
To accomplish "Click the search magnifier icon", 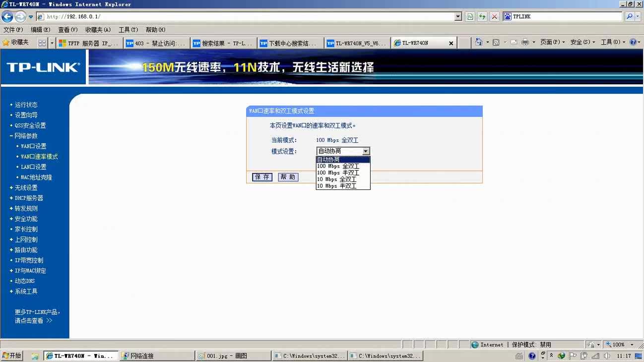I will point(630,16).
